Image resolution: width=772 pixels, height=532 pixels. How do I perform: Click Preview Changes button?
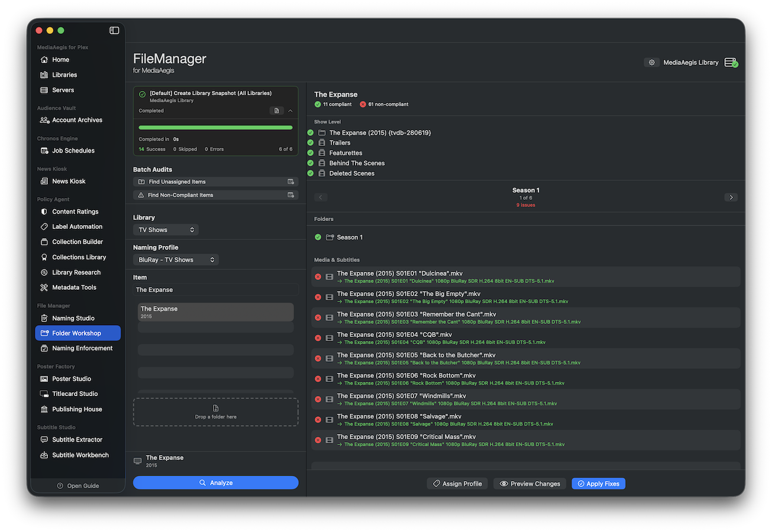(x=529, y=484)
